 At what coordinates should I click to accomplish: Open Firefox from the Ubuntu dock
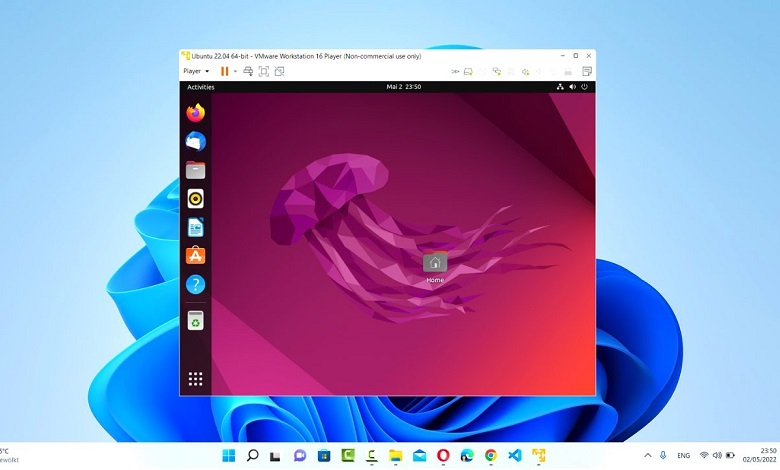195,113
